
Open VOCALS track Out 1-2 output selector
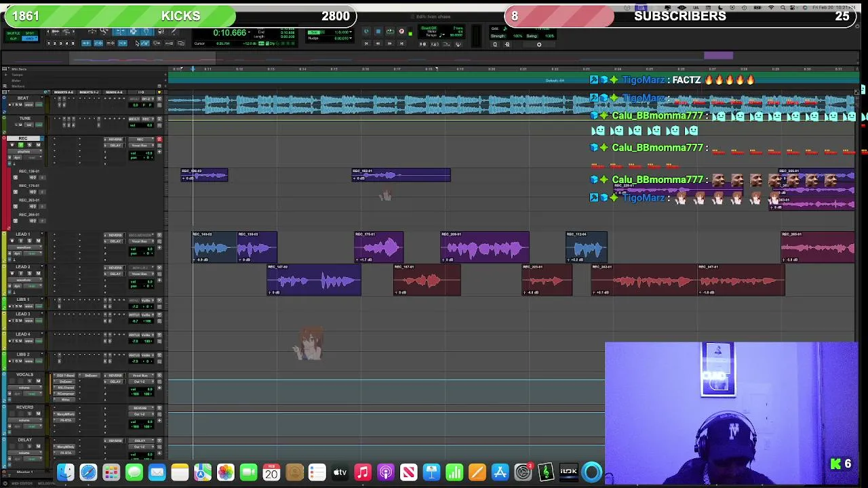tap(141, 382)
